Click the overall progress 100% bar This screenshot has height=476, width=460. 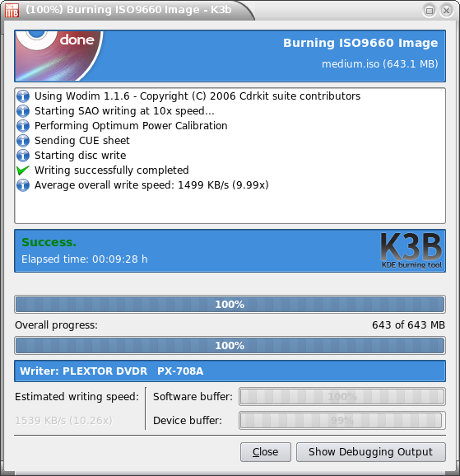click(x=230, y=345)
